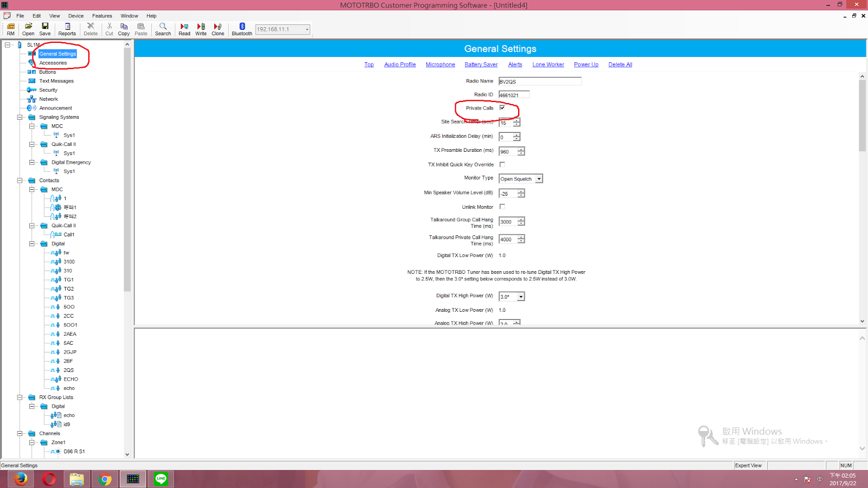Screen dimensions: 868x488
Task: Click the Clone toolbar icon
Action: point(218,29)
